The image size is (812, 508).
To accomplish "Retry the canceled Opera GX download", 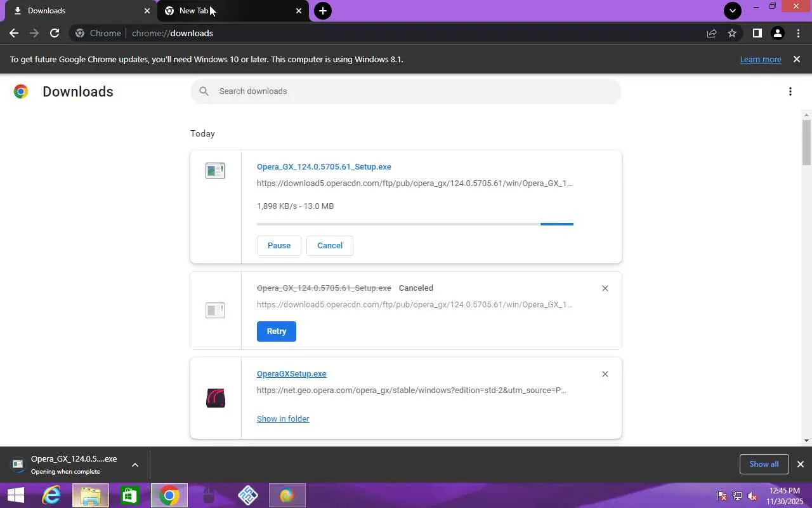I will (x=277, y=331).
